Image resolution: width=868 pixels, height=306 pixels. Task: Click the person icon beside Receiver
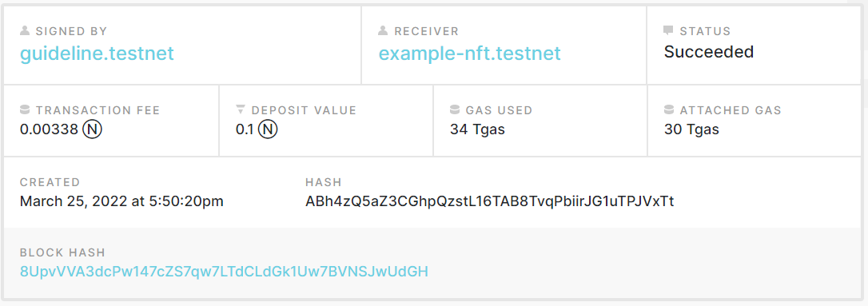(x=383, y=31)
